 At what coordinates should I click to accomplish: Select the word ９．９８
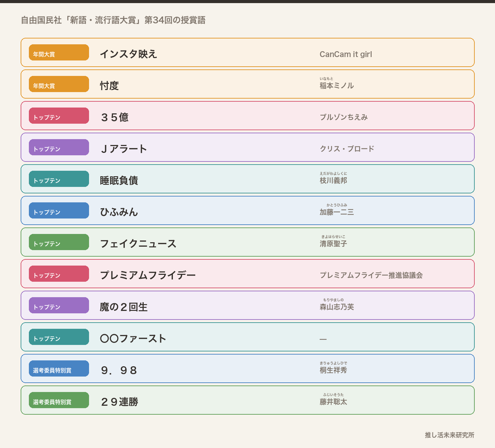coord(119,370)
